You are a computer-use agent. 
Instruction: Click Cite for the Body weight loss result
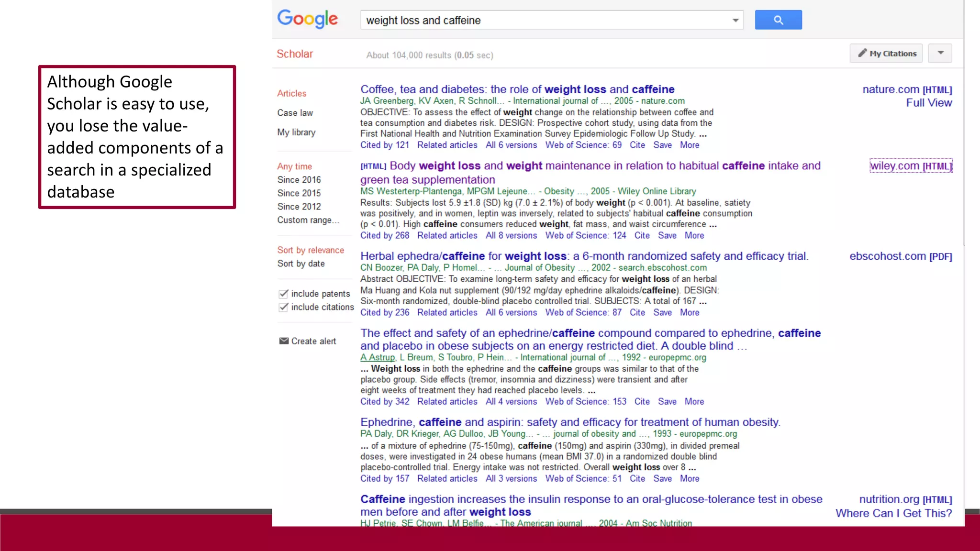[x=642, y=235]
